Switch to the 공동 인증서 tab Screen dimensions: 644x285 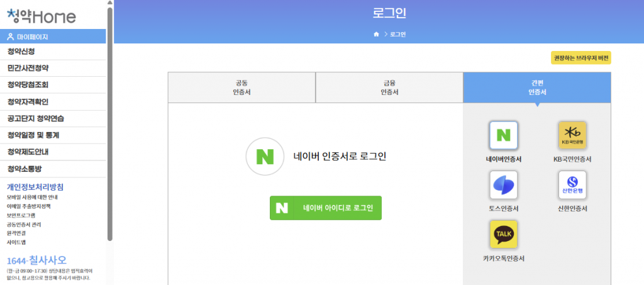(x=241, y=87)
